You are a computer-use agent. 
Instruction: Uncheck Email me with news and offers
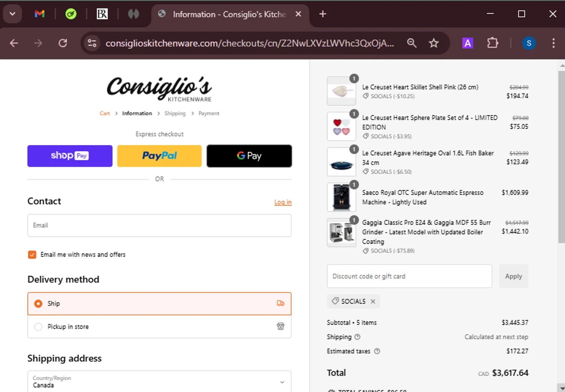click(x=32, y=255)
